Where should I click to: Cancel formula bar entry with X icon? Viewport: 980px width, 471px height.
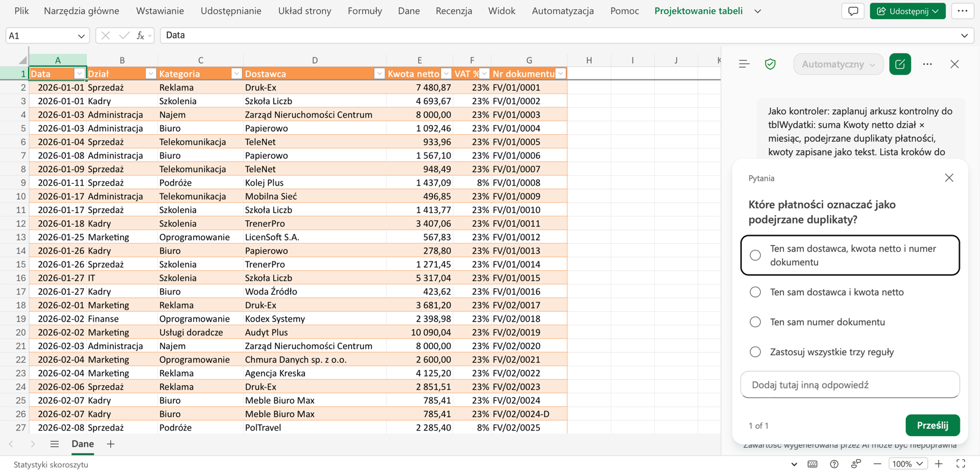105,36
